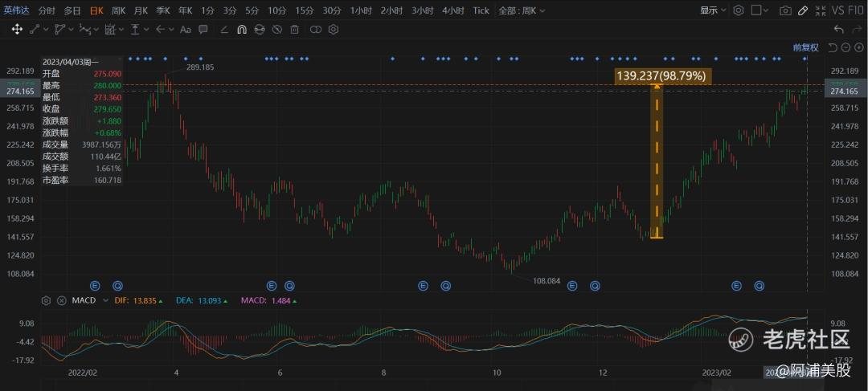Screen dimensions: 868x391
Task: Activate the pencil drawing tool icon
Action: 804,10
